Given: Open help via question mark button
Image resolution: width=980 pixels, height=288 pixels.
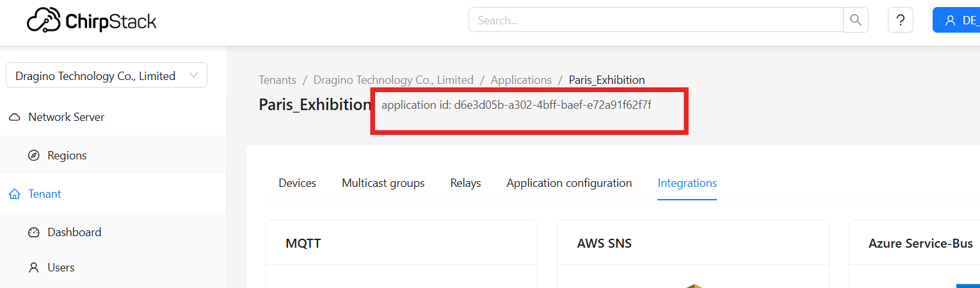Looking at the screenshot, I should click(x=900, y=20).
